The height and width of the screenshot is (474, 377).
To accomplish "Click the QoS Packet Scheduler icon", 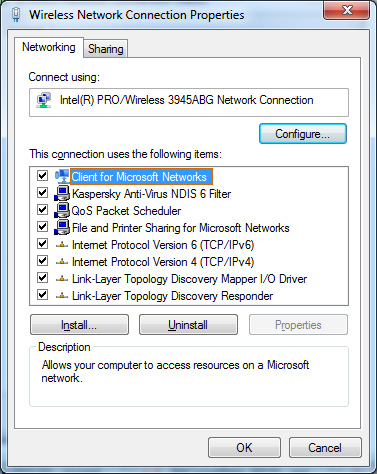I will tap(62, 210).
